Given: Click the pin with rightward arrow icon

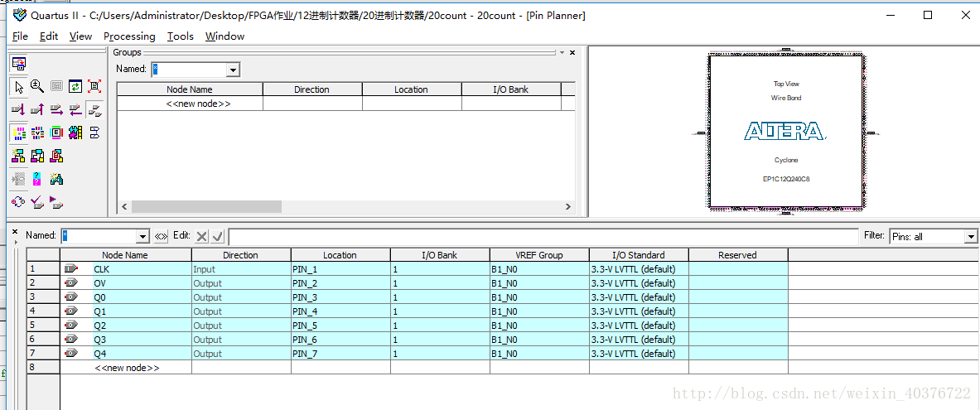Looking at the screenshot, I should click(57, 109).
